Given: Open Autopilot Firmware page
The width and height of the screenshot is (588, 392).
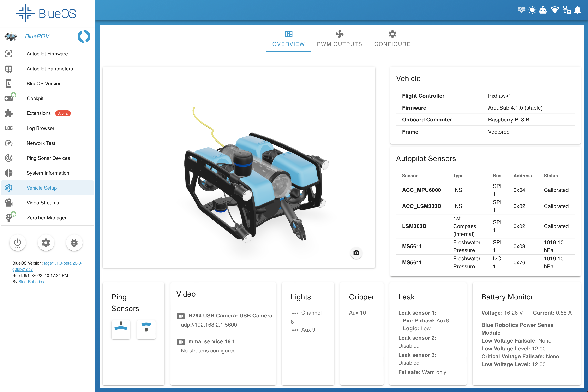Looking at the screenshot, I should 47,54.
